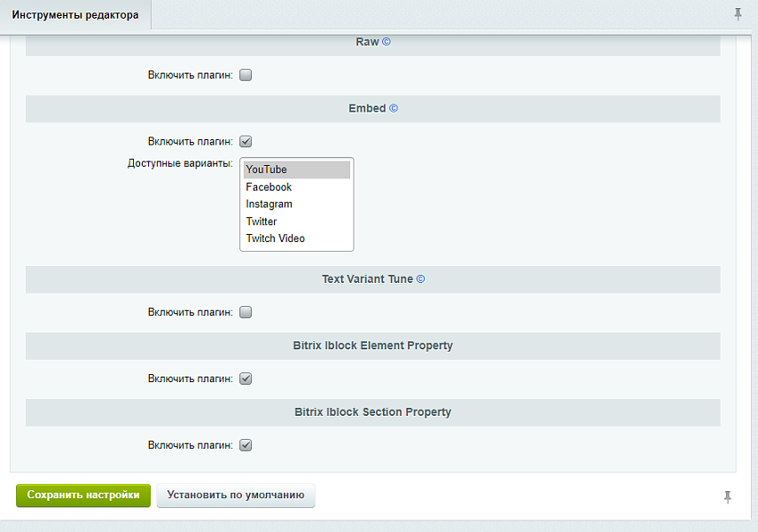Disable the Embed plugin checkbox
The image size is (758, 532).
246,141
